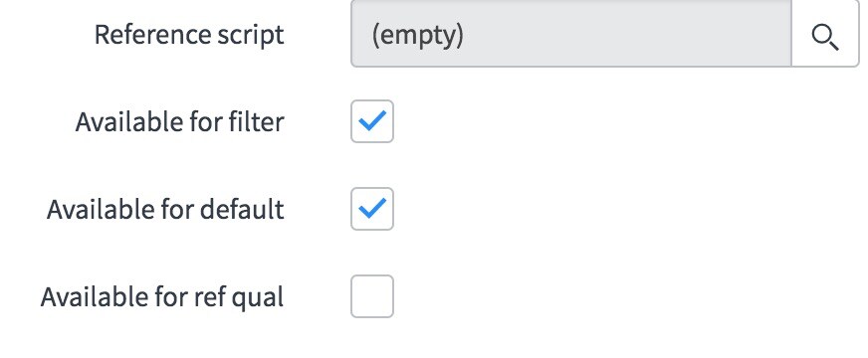Click the Available for filter label
The height and width of the screenshot is (358, 868).
pos(180,121)
